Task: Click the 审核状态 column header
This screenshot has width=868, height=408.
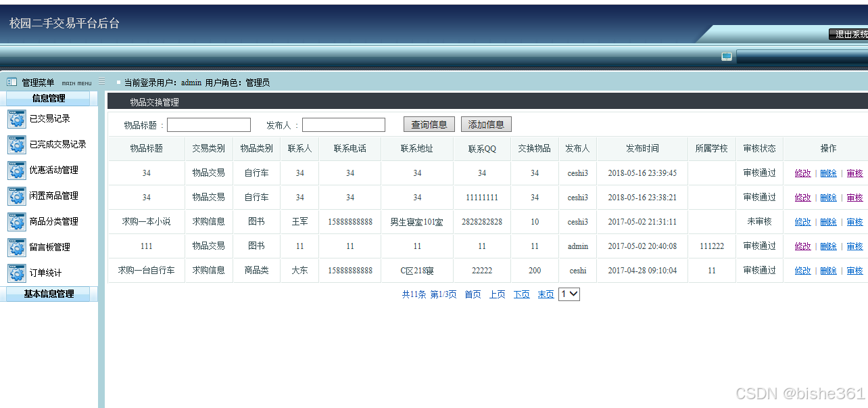Action: [x=759, y=148]
